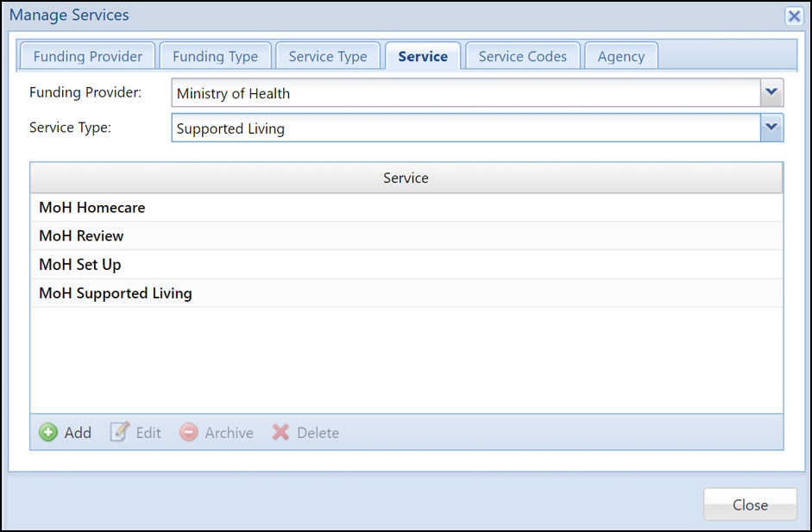Expand the Service Type dropdown arrow
Image resolution: width=812 pixels, height=532 pixels.
click(771, 128)
